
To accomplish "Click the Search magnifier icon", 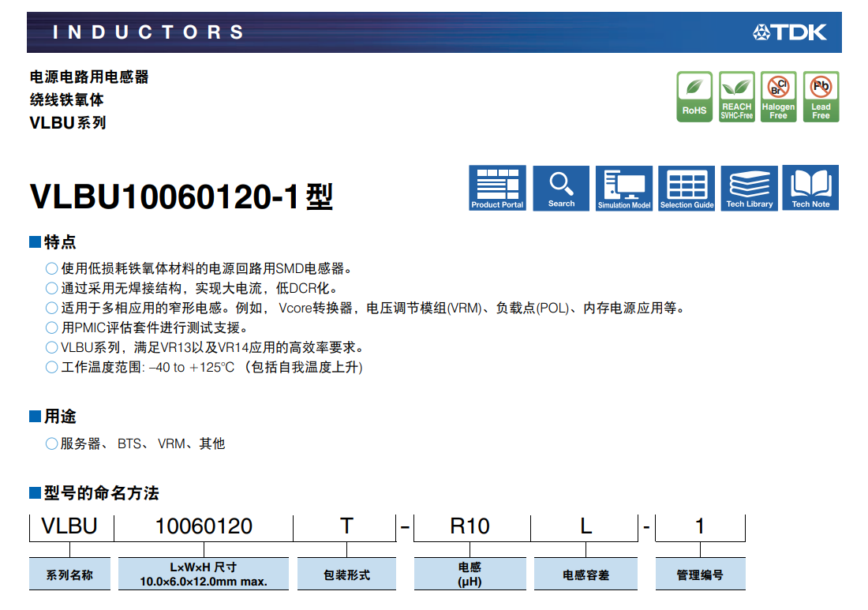I will tap(561, 188).
